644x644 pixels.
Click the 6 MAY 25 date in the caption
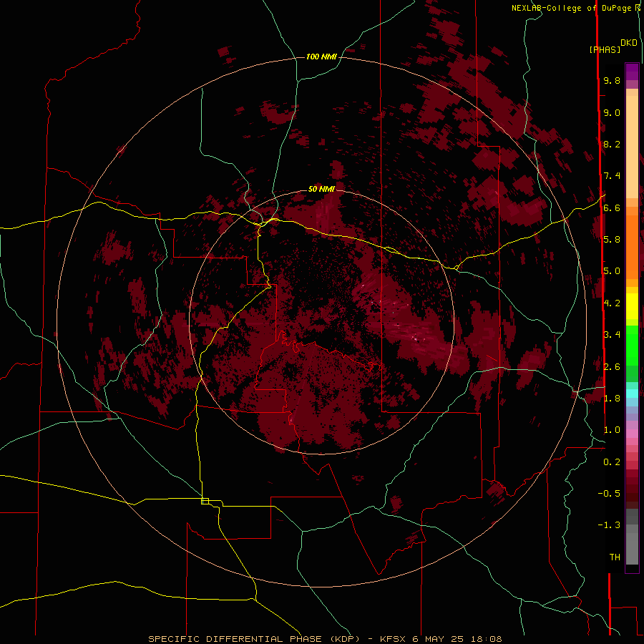[438, 639]
